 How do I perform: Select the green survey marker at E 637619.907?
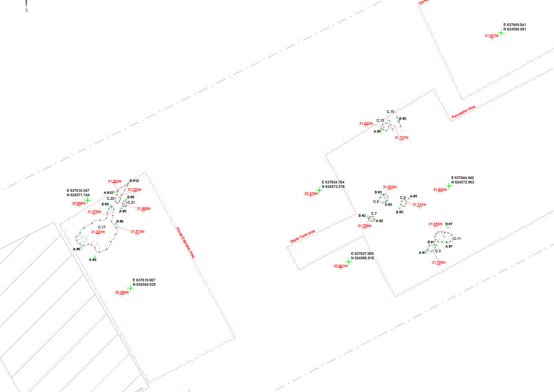tap(130, 288)
